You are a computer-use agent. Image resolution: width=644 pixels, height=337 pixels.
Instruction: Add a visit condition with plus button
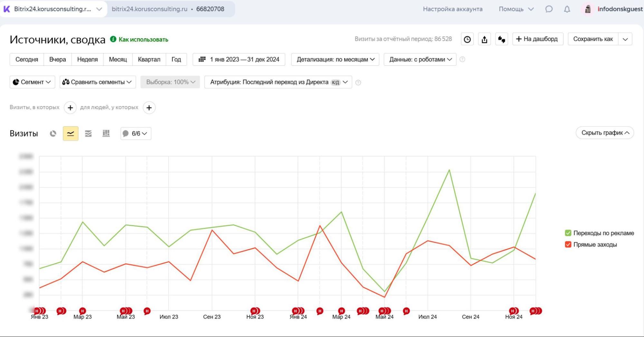[x=70, y=108]
